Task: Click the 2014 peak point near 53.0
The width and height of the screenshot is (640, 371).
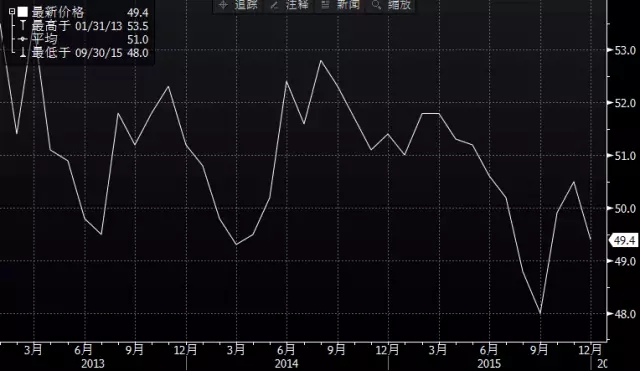Action: click(x=321, y=61)
